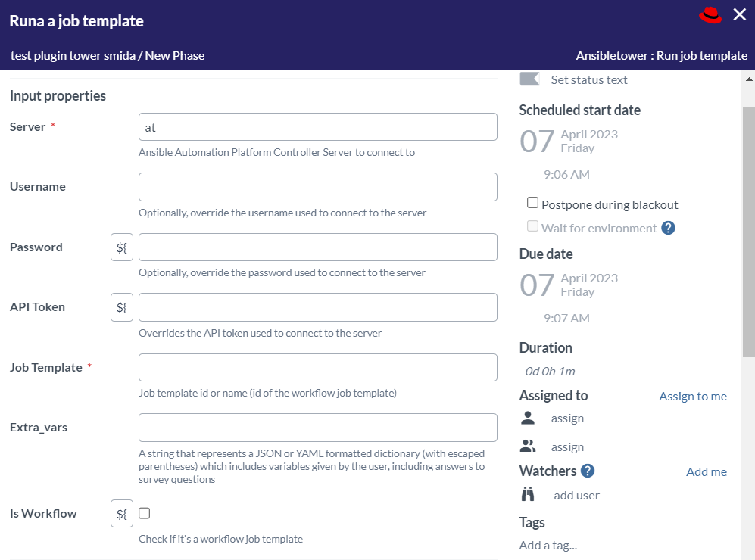Viewport: 755px width, 560px height.
Task: Click the help icon next to Wait for environment
Action: [668, 228]
